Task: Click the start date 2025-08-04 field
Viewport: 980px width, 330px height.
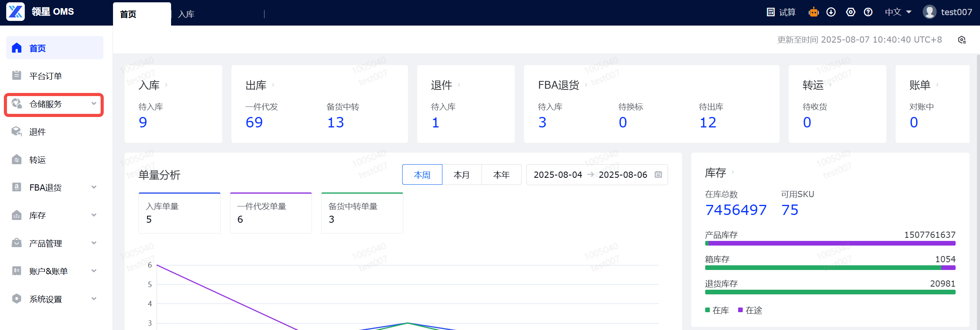Action: click(558, 175)
